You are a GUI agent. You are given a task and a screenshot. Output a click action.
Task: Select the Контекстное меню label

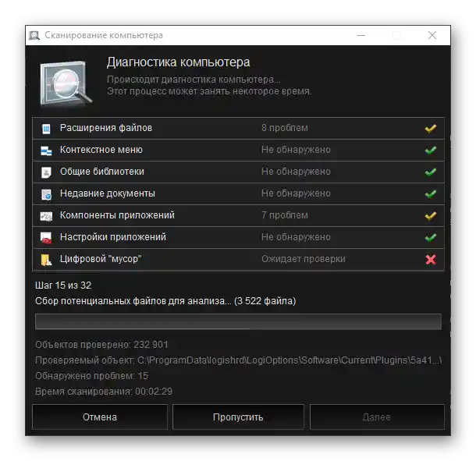101,150
